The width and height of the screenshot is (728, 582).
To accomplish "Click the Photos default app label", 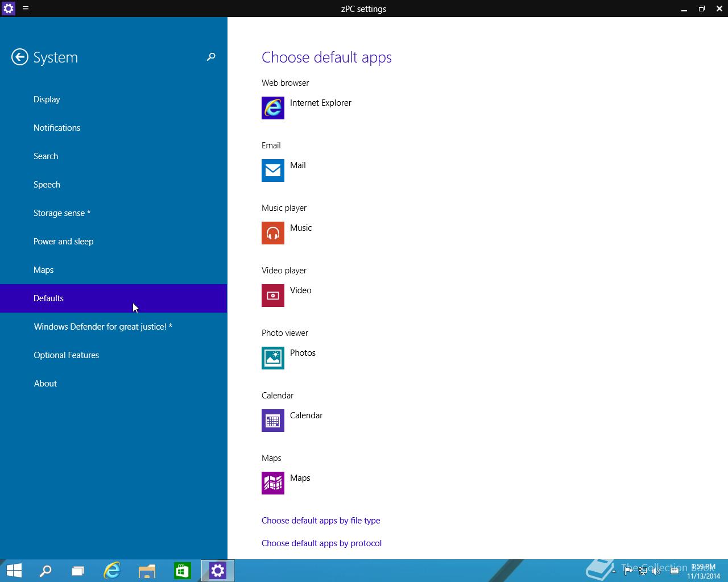I will [303, 353].
